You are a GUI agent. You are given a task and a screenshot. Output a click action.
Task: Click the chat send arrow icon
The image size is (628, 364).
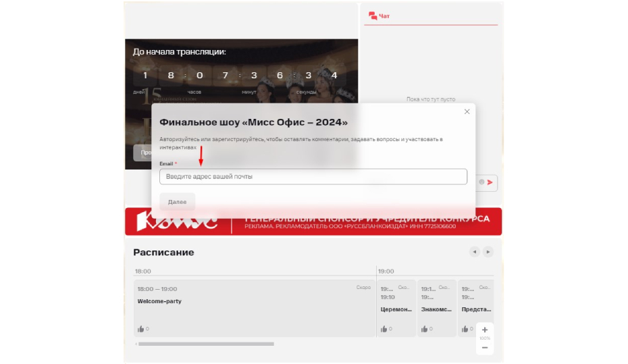pos(490,182)
